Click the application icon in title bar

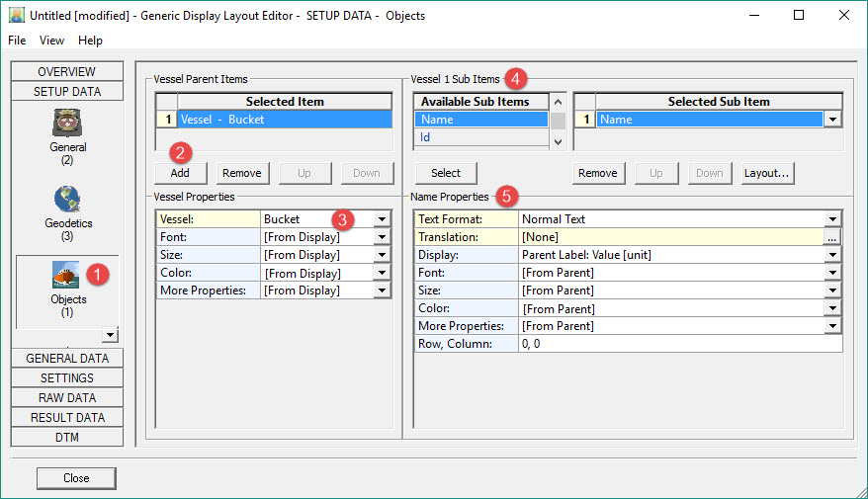(x=17, y=15)
